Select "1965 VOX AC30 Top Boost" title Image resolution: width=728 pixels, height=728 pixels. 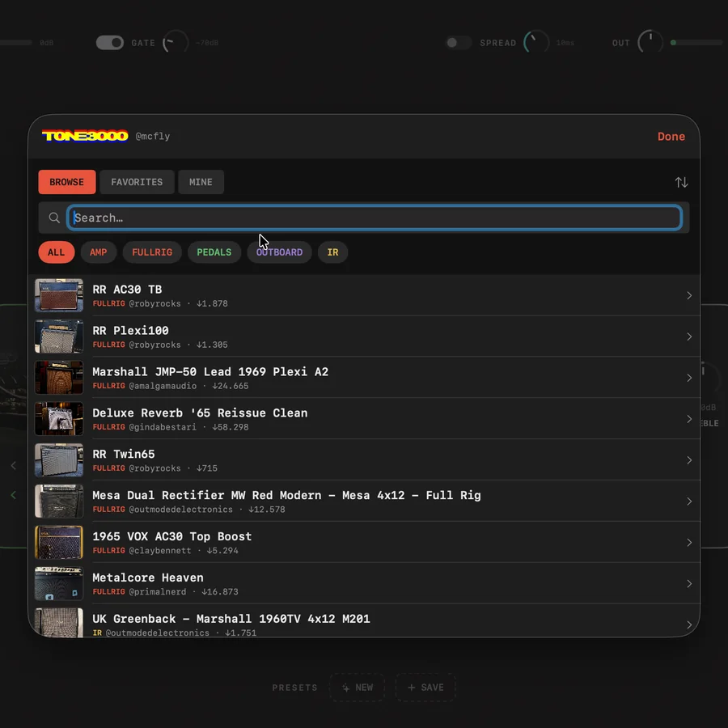pos(171,537)
